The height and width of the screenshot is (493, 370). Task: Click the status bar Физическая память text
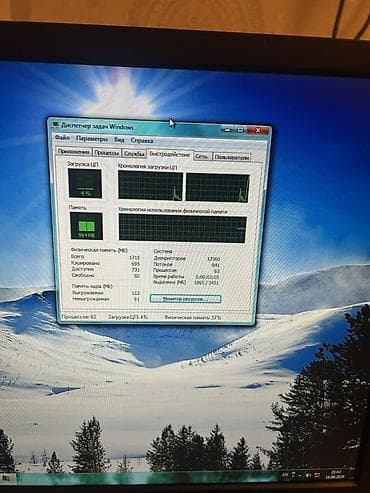193,318
